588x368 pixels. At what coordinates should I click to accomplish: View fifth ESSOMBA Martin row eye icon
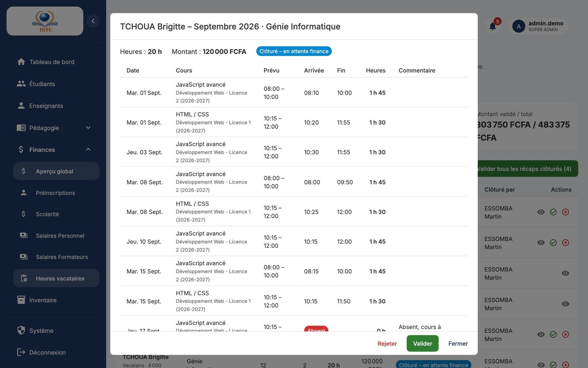click(541, 334)
